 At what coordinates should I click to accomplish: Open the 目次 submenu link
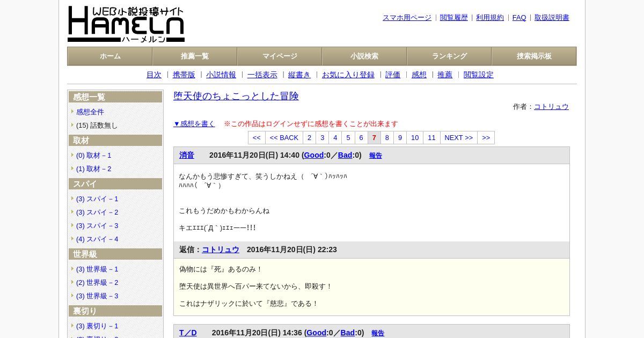tap(154, 75)
